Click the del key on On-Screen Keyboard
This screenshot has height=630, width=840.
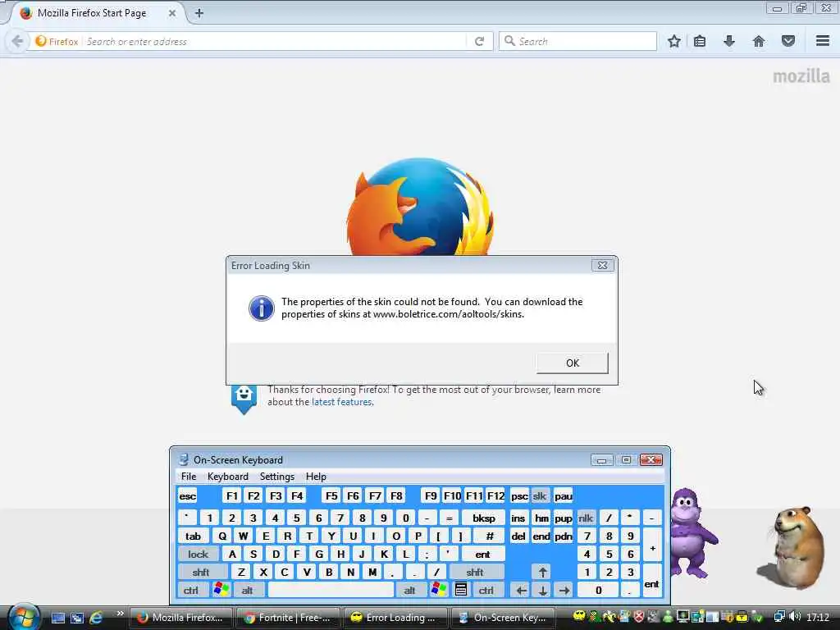click(518, 536)
